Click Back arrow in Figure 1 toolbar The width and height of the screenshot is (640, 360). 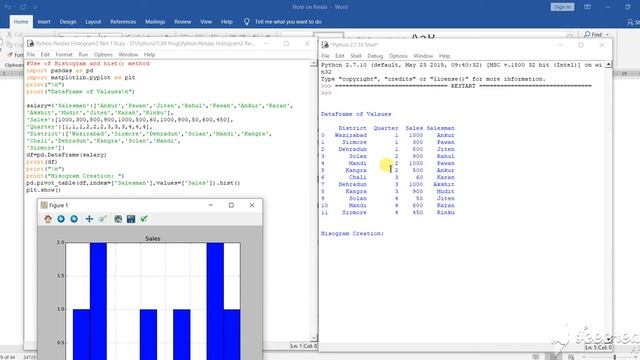[x=61, y=219]
